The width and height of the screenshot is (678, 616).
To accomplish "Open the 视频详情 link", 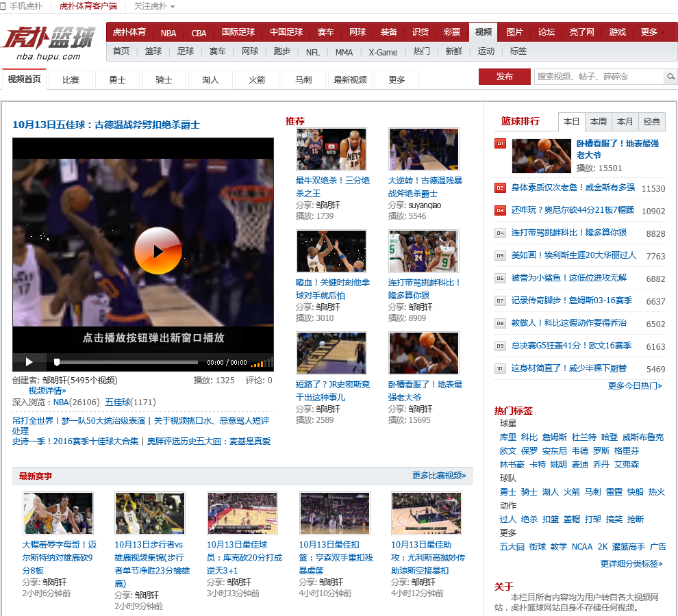I will [x=47, y=391].
